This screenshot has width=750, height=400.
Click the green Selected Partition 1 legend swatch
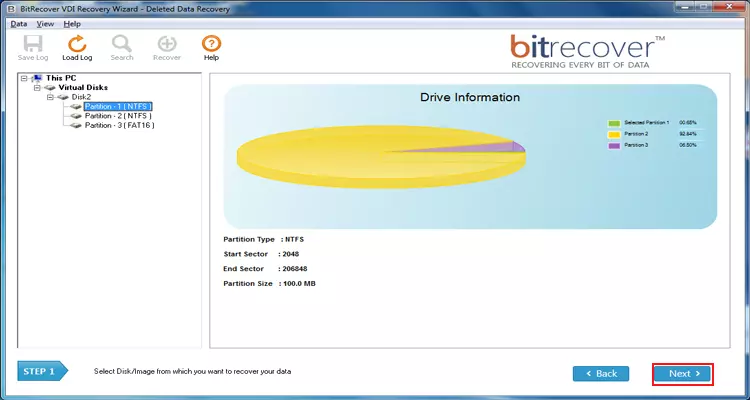614,123
